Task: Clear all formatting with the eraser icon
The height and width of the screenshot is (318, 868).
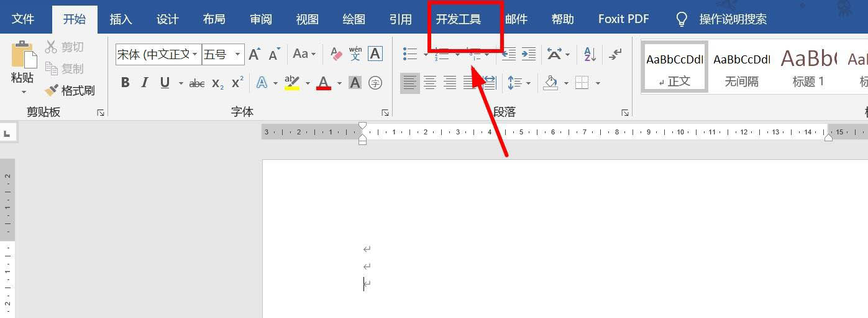Action: 336,54
